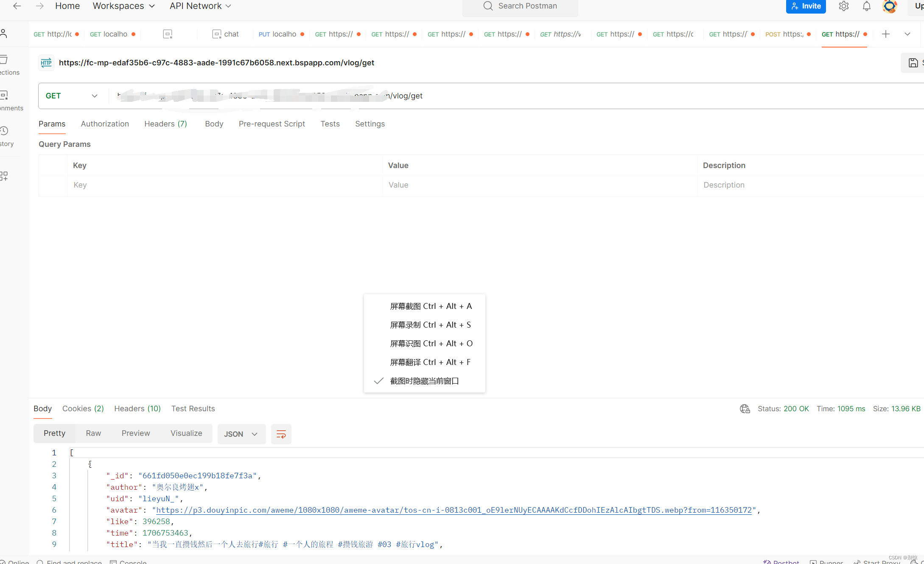
Task: Open the Console from the bottom bar
Action: [x=128, y=562]
